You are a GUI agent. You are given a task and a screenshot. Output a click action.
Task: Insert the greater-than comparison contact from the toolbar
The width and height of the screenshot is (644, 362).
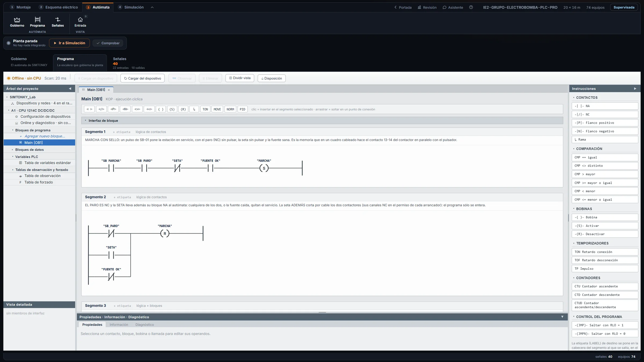click(x=137, y=109)
